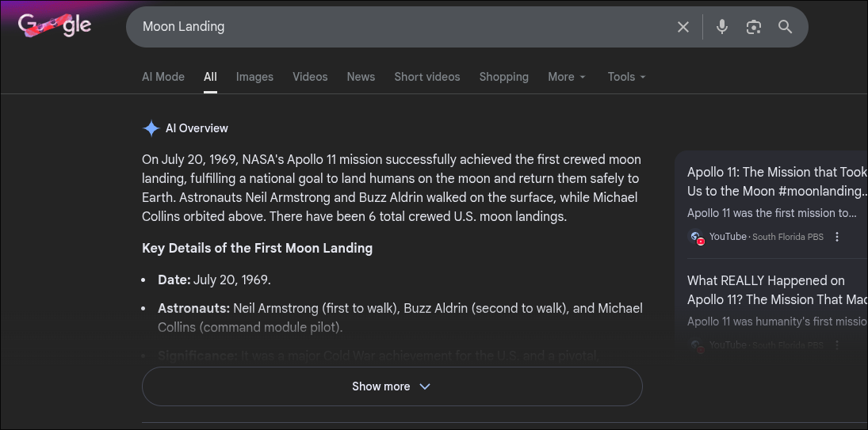Viewport: 868px width, 430px height.
Task: Open the Shopping results tab
Action: click(503, 77)
